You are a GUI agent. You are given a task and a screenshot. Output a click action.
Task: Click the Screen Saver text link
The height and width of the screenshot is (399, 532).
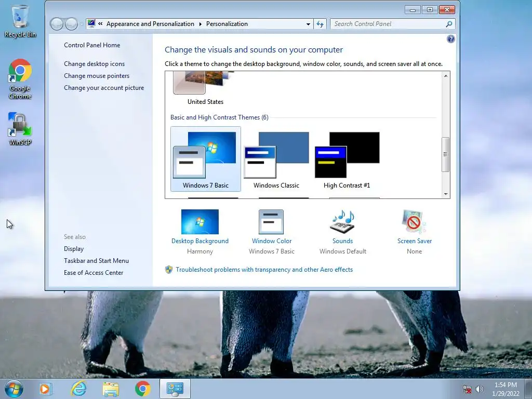click(x=415, y=241)
